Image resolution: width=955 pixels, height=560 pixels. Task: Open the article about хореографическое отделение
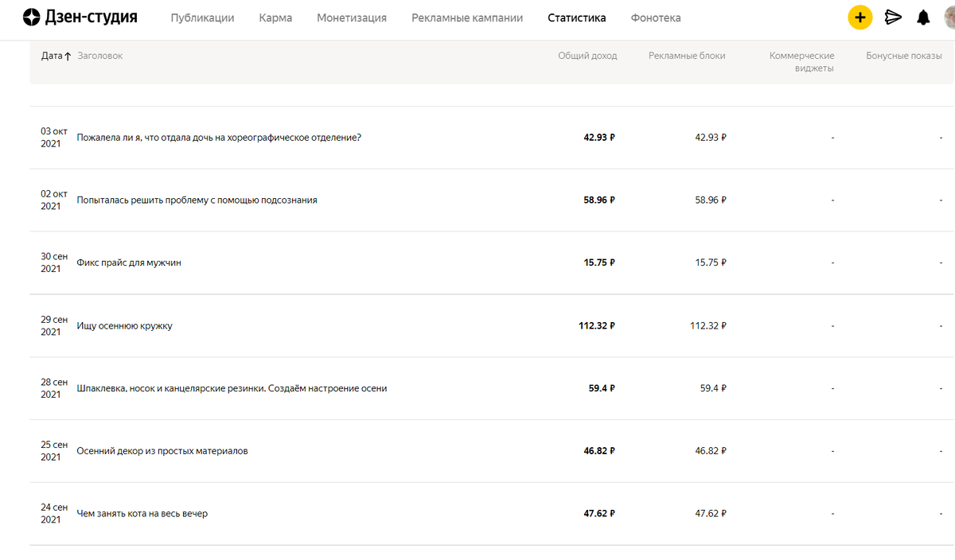click(x=217, y=137)
